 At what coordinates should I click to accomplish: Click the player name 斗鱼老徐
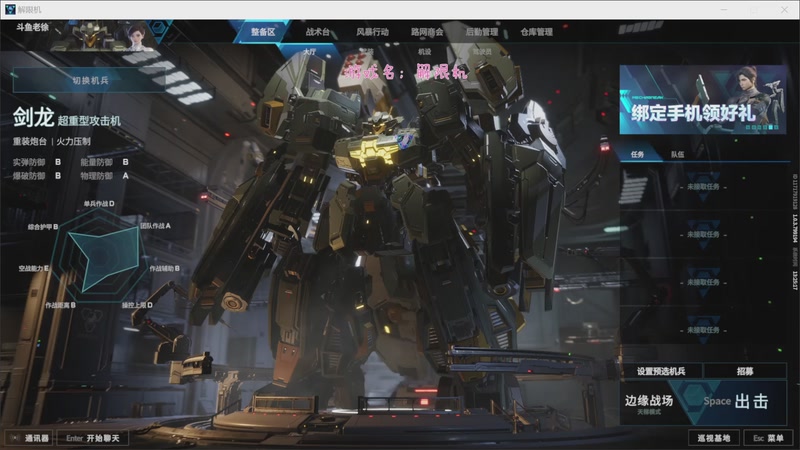click(32, 27)
